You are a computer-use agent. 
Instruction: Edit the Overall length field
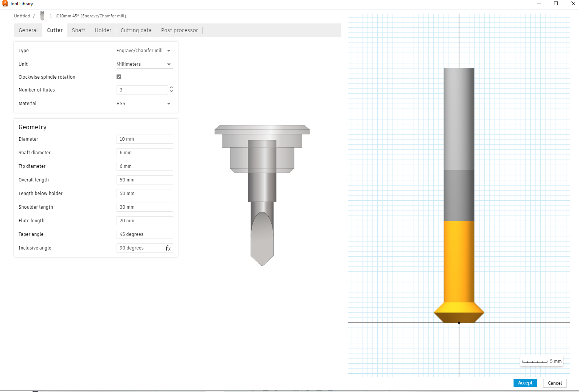point(145,180)
